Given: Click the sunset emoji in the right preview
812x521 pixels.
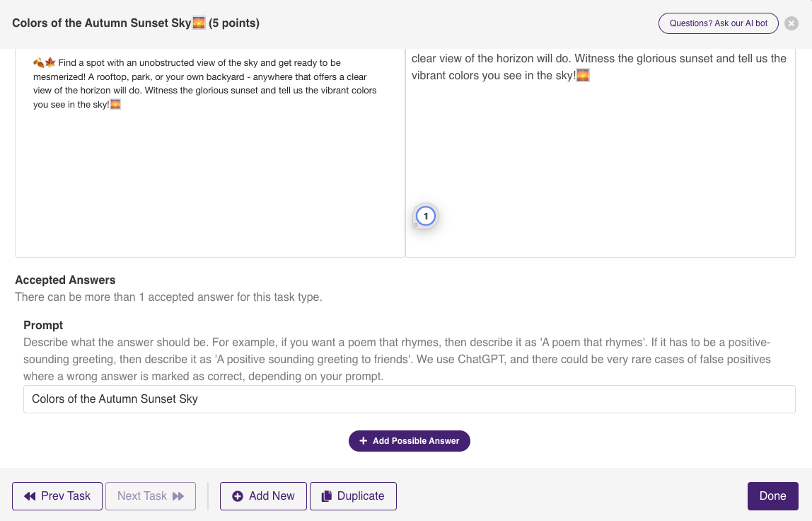Looking at the screenshot, I should click(x=582, y=75).
